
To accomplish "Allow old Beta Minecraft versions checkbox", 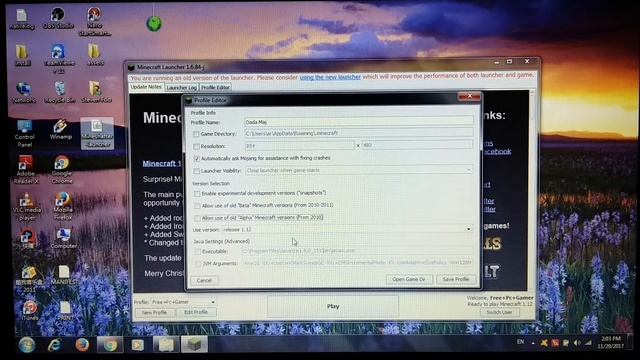I will coord(198,206).
